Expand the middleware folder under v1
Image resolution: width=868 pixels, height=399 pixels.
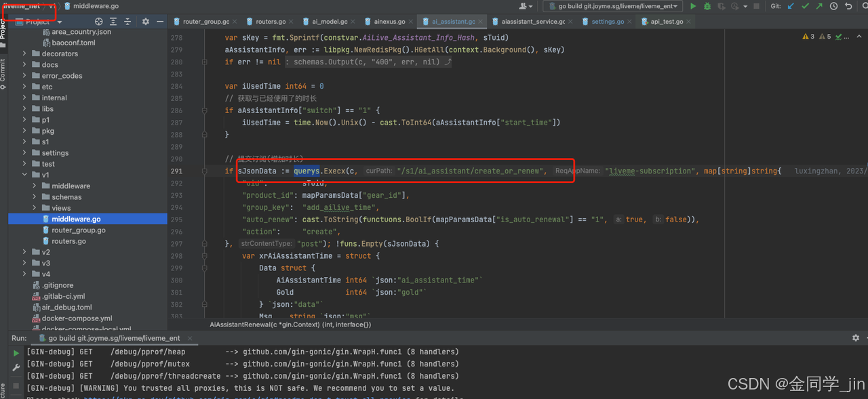(35, 186)
